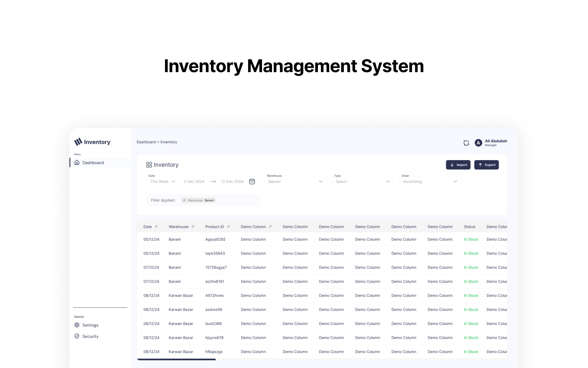Click the Import button
Screen dimensions: 588x368
click(458, 164)
